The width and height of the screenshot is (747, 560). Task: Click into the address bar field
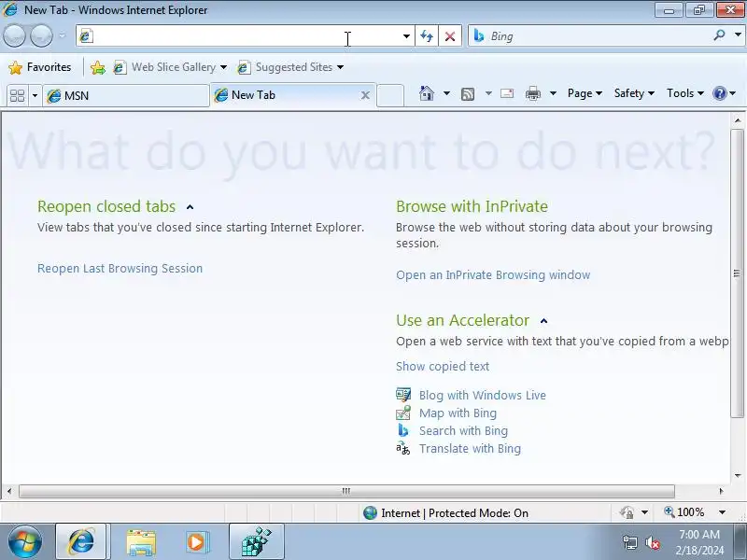pos(246,36)
